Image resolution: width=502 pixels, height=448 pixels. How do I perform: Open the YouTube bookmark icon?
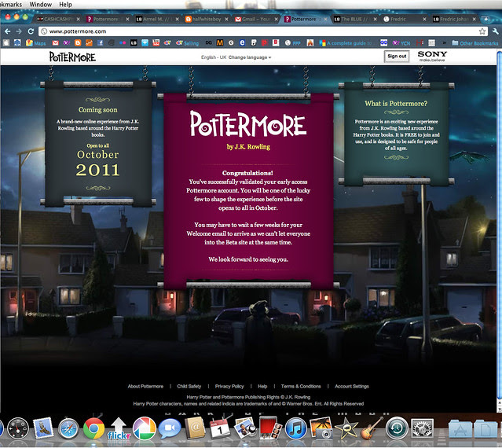click(156, 43)
